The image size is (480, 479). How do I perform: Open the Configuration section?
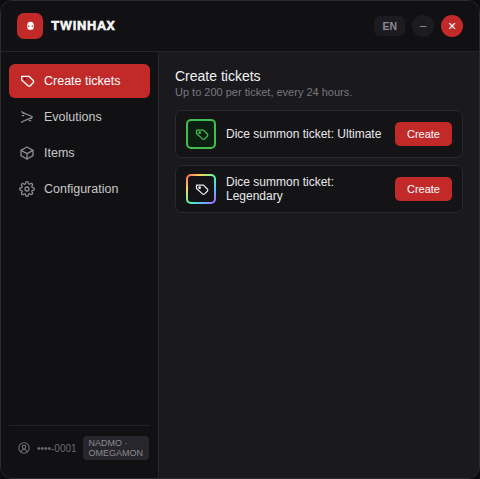click(x=79, y=189)
